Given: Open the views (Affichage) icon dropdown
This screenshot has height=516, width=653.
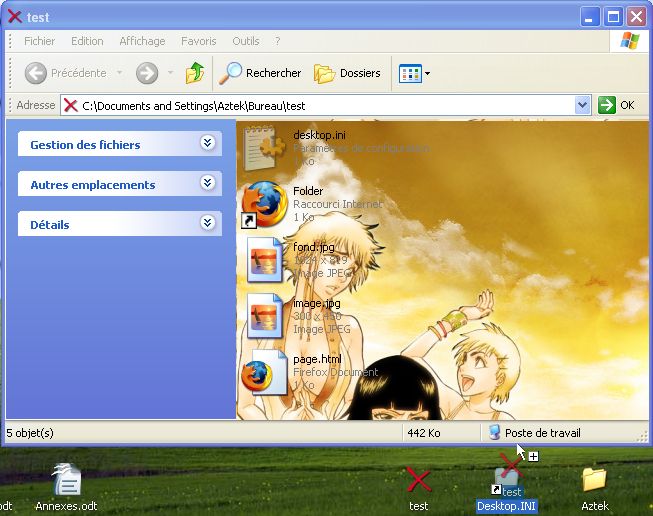Looking at the screenshot, I should tap(414, 73).
